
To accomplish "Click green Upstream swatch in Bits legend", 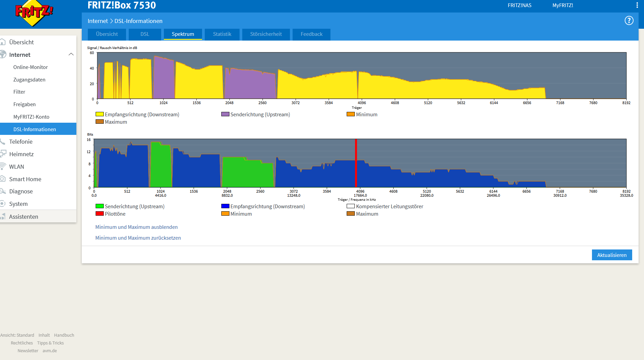I will pos(100,206).
